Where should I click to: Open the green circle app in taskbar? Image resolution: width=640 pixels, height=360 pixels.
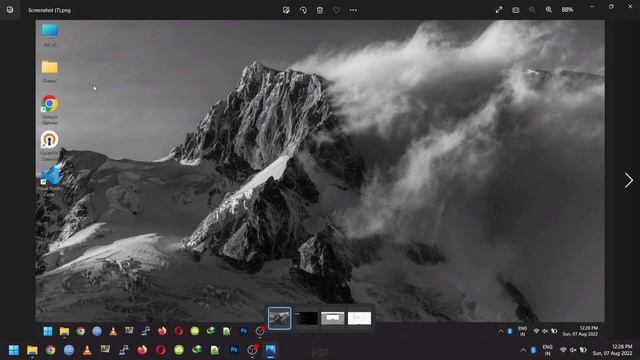click(x=179, y=350)
